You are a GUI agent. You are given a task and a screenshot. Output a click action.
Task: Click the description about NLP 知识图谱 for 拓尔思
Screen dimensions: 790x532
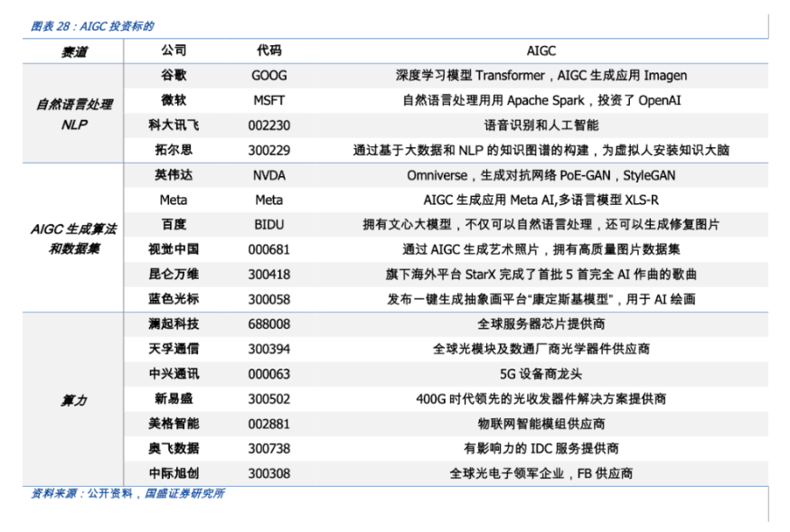click(541, 150)
